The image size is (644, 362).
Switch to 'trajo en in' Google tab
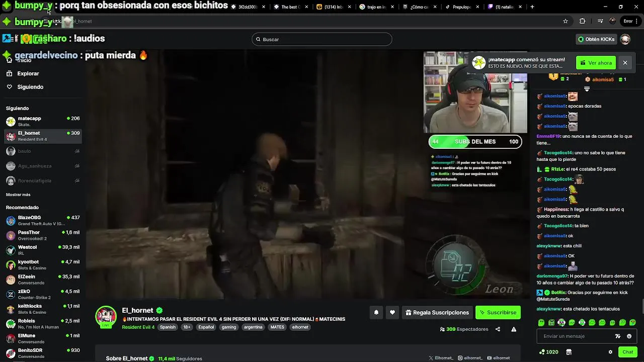tap(377, 7)
